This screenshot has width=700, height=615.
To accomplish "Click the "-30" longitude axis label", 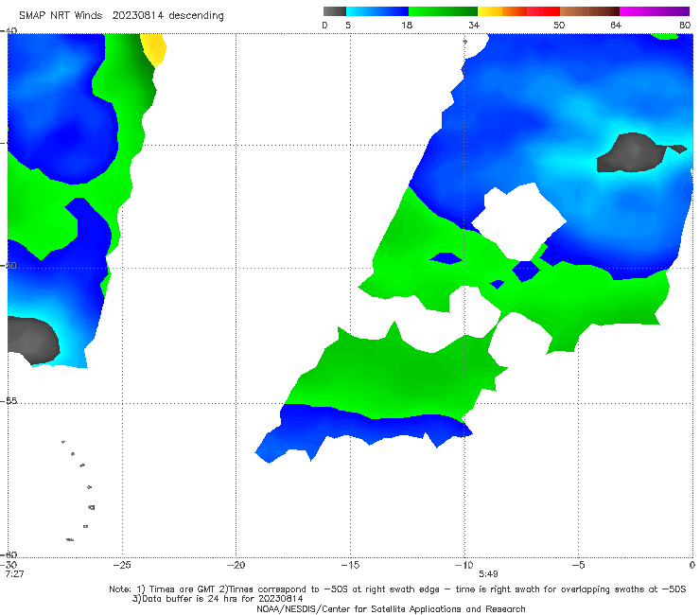I will coord(9,565).
